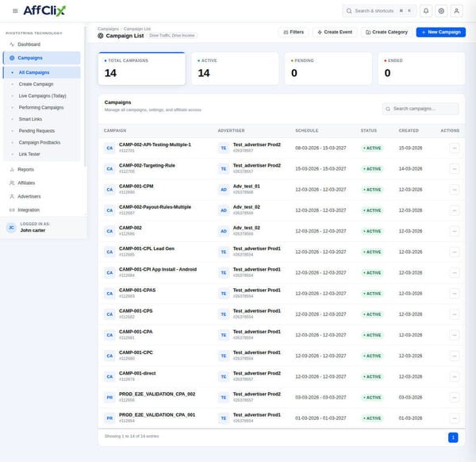This screenshot has width=476, height=462.
Task: Click the Campaign column header
Action: pos(115,131)
